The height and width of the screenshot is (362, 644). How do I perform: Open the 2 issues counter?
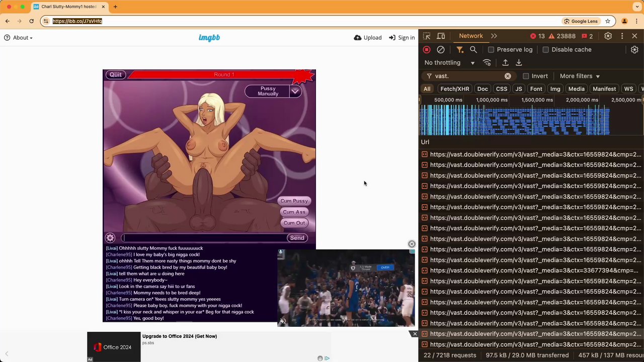pos(587,36)
